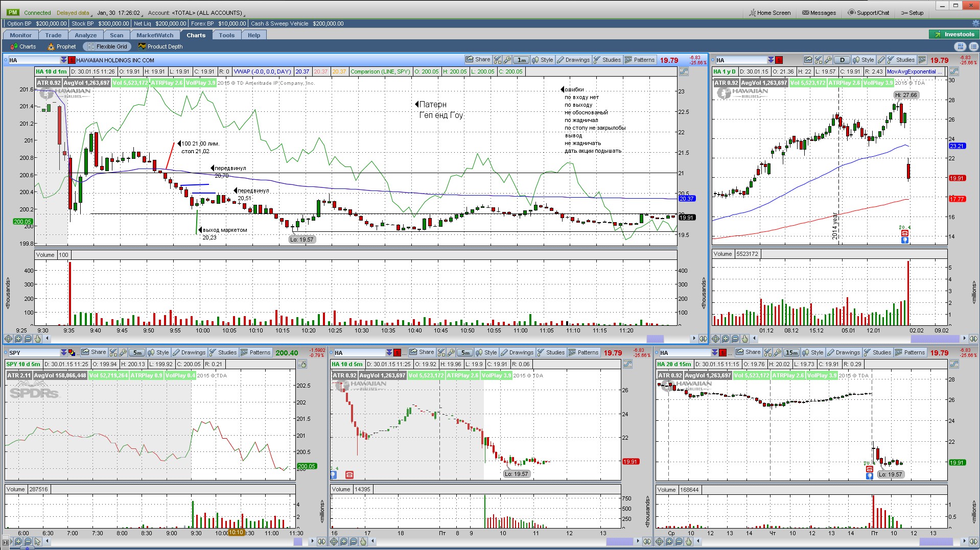Click red clipboard icon beside SPY symbol
Image resolution: width=980 pixels, height=550 pixels.
tap(72, 353)
